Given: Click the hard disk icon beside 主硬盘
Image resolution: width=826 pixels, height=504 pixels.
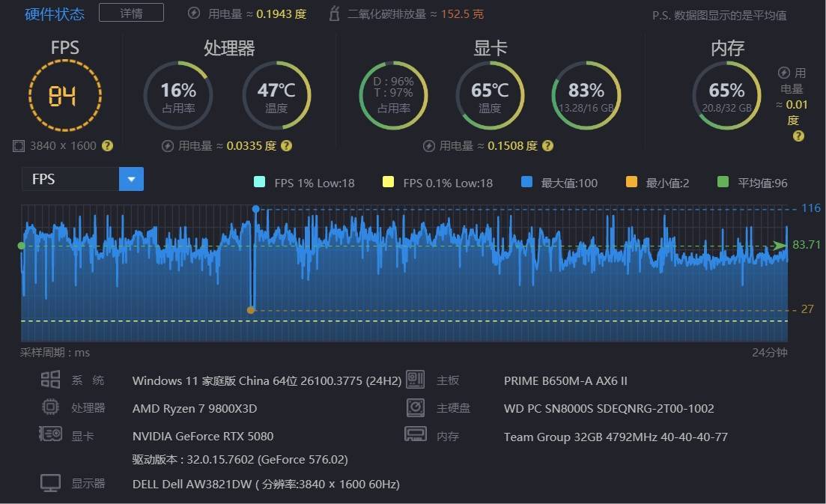Looking at the screenshot, I should point(415,407).
